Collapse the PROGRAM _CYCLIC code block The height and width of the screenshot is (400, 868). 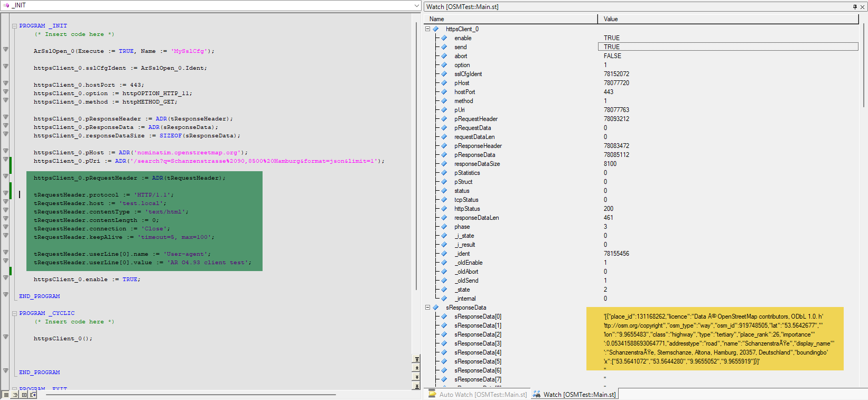(x=15, y=313)
